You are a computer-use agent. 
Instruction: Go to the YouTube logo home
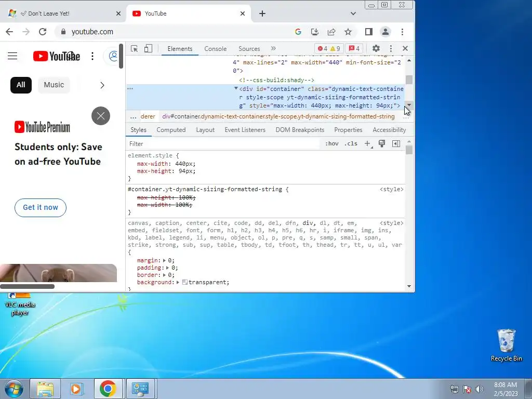[x=56, y=56]
